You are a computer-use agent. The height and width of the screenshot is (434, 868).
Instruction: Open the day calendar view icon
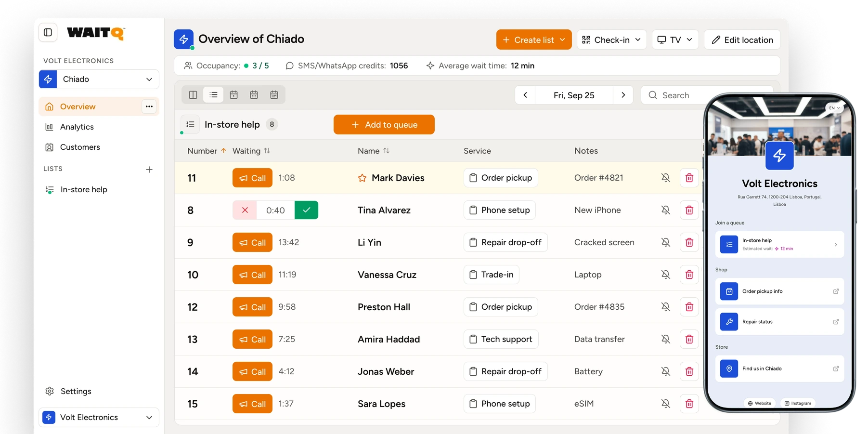(x=234, y=95)
